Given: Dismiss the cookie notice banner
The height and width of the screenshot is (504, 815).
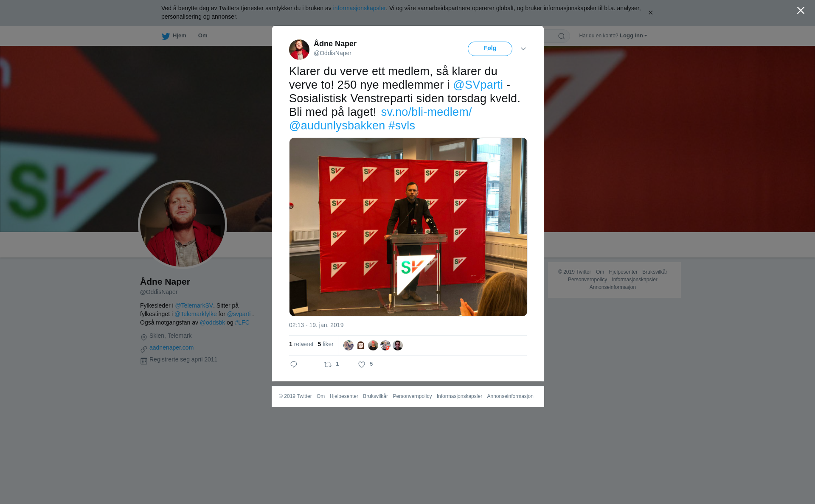Looking at the screenshot, I should (x=650, y=13).
